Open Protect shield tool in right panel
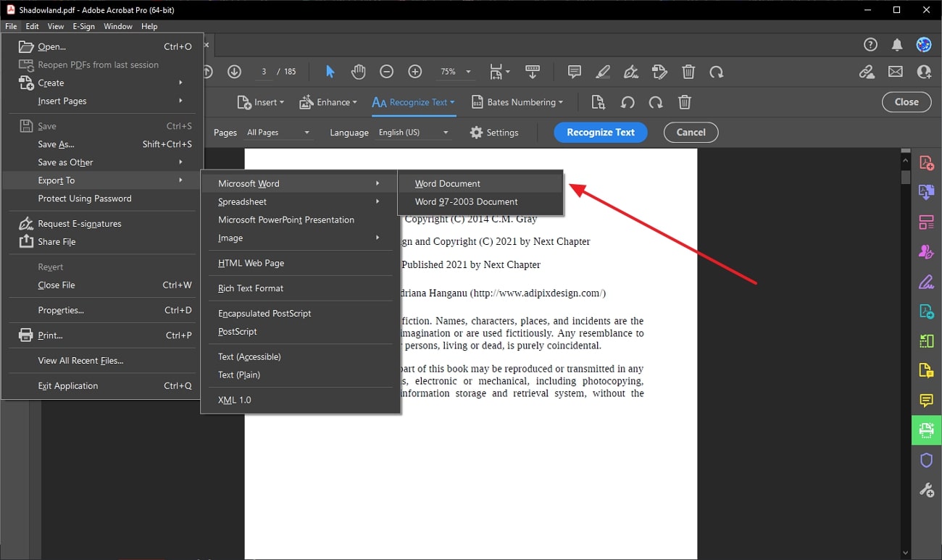This screenshot has width=942, height=560. [926, 460]
